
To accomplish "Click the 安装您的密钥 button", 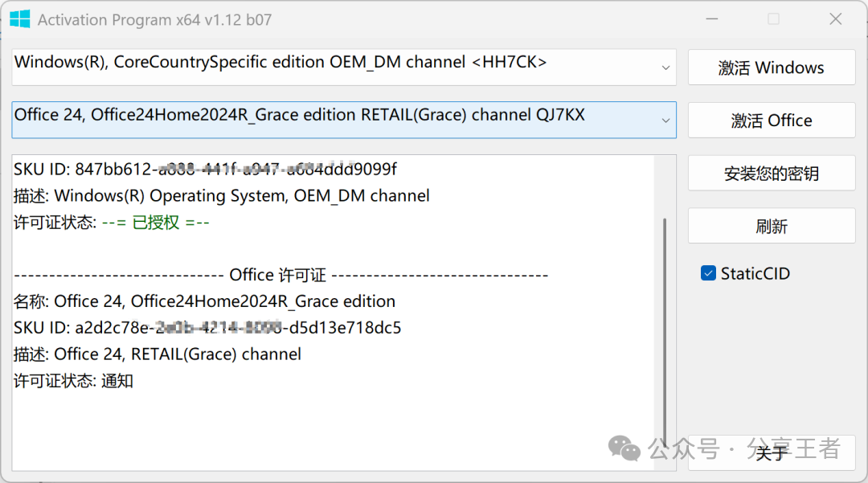I will point(771,173).
